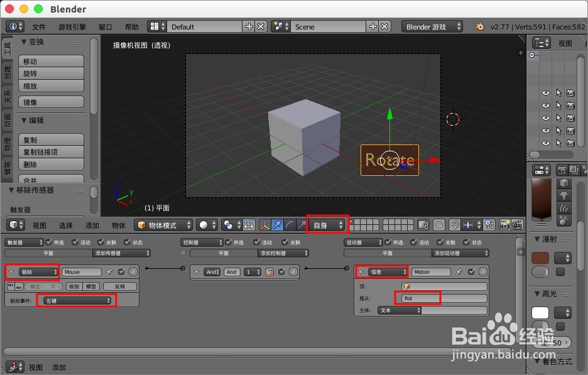Open the 添加促动器 dropdown
Screen dimensions: 588x375
coord(460,253)
